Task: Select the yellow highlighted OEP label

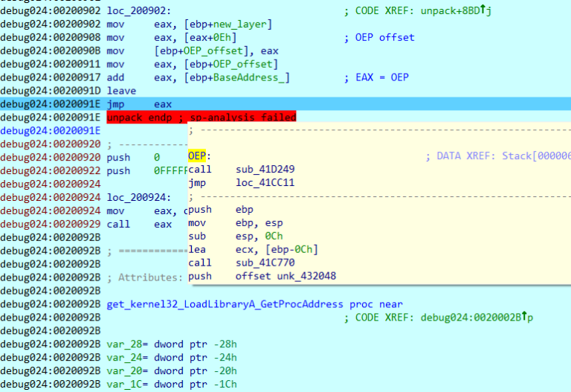Action: coord(199,156)
